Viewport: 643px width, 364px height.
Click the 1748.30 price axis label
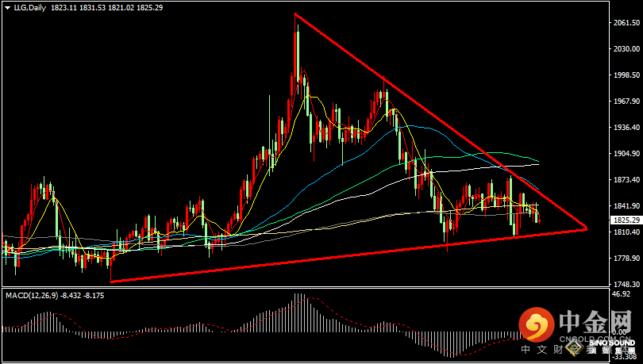[x=626, y=284]
